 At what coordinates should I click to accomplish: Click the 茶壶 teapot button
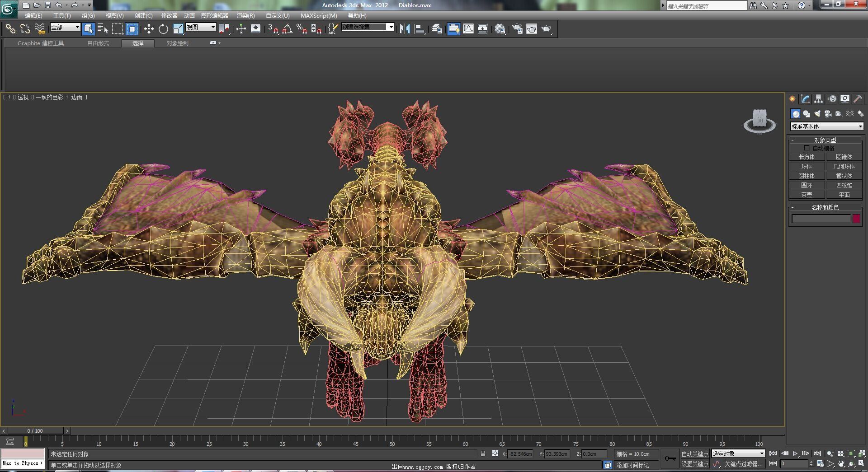[807, 195]
